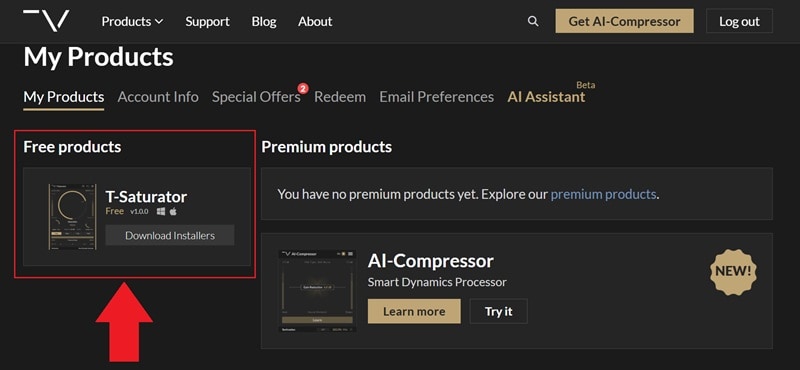Click the Get AI-Compressor button

pos(624,21)
